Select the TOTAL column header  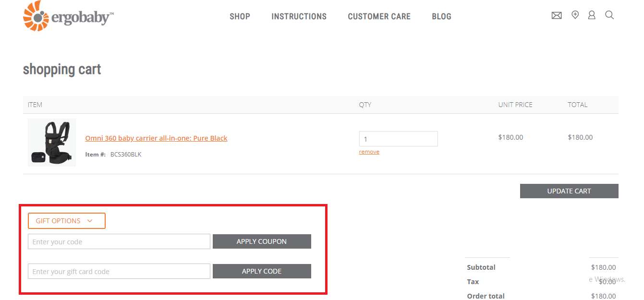pos(578,105)
